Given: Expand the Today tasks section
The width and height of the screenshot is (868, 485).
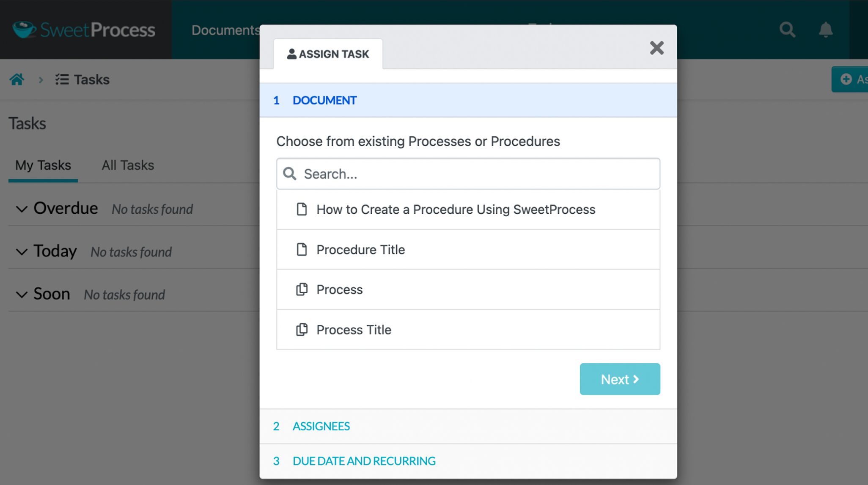Looking at the screenshot, I should tap(22, 251).
